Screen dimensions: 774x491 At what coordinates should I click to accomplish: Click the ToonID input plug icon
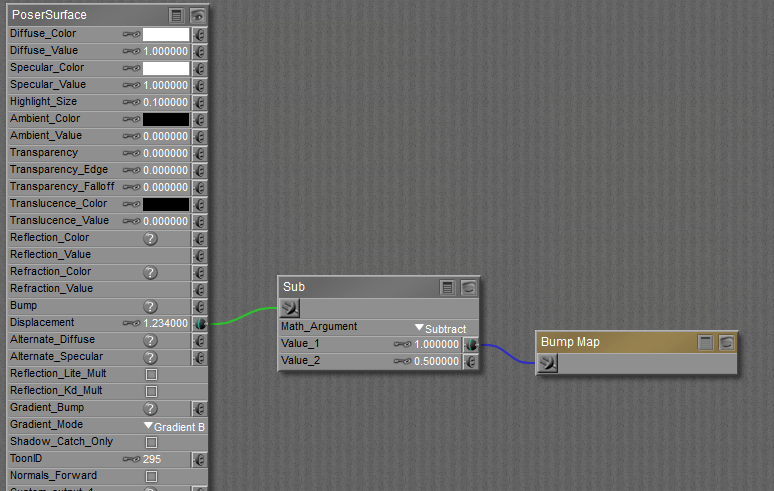pos(199,459)
